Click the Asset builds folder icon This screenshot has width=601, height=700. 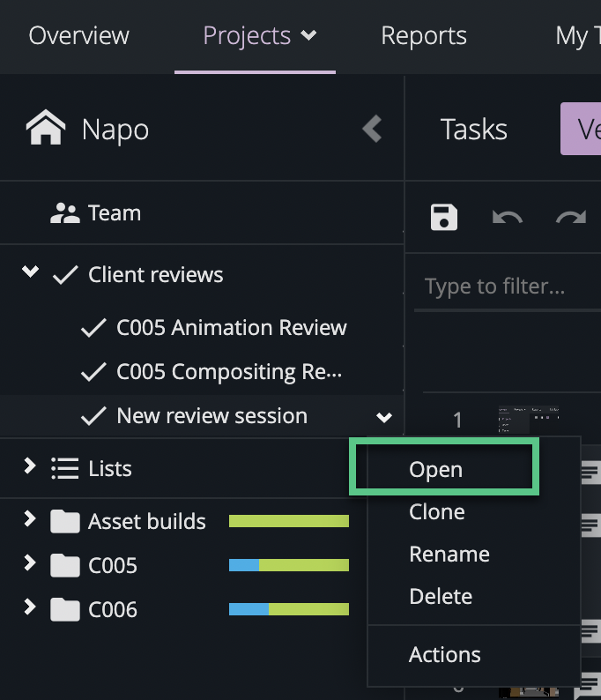coord(64,522)
